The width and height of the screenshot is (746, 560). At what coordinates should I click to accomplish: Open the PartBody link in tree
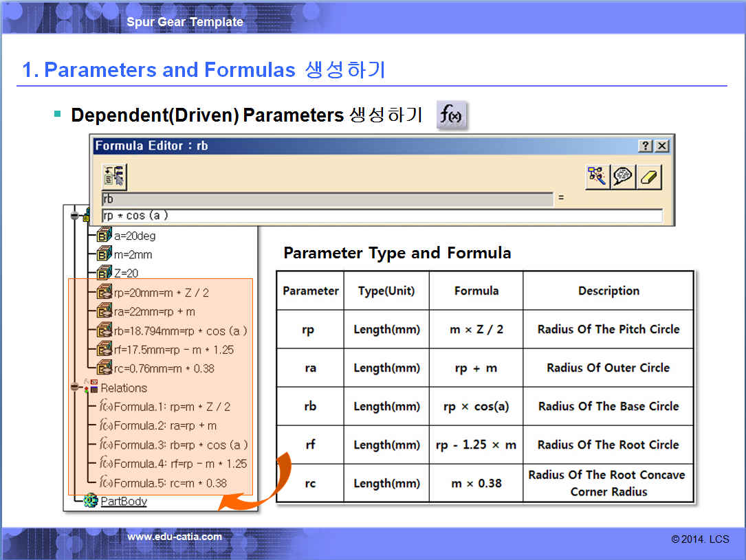coord(124,501)
